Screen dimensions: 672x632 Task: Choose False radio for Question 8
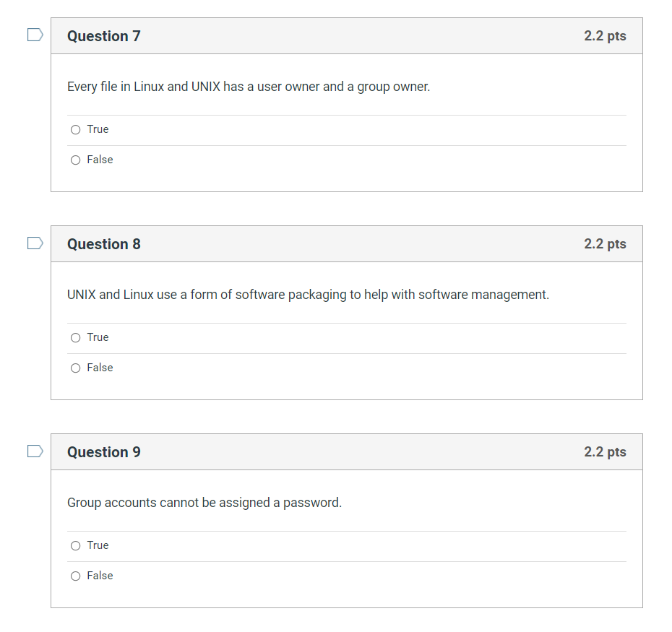click(75, 368)
